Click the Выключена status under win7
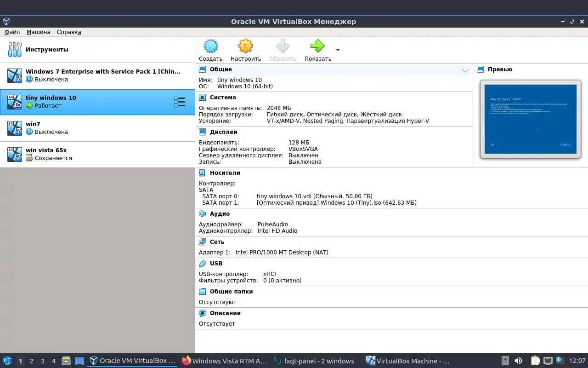Image resolution: width=588 pixels, height=368 pixels. [x=51, y=132]
